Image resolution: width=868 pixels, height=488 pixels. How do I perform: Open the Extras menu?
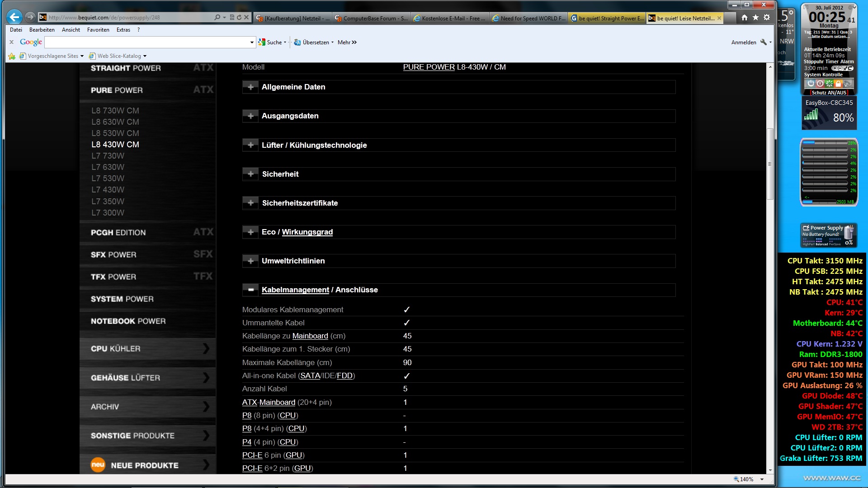[123, 30]
